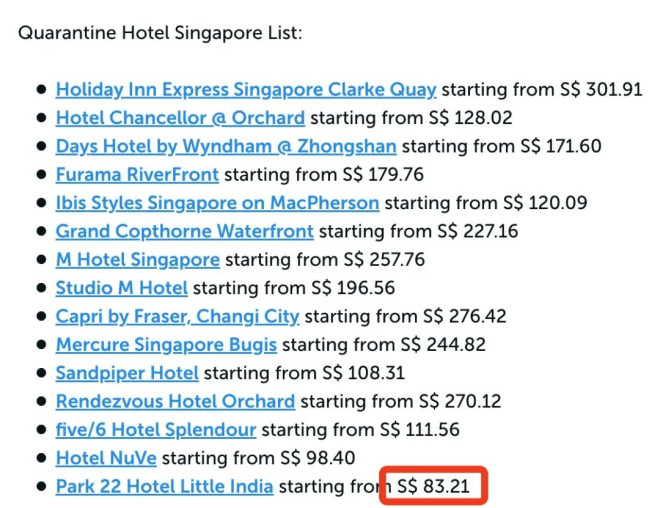Click the Furama RiverFront hotel link
Viewport: 660px width, 508px height.
pos(137,175)
